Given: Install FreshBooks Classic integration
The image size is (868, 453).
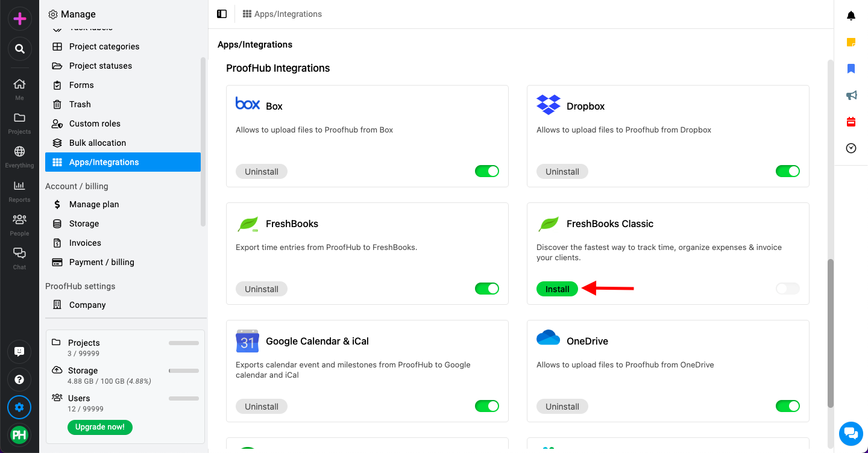Looking at the screenshot, I should coord(557,289).
